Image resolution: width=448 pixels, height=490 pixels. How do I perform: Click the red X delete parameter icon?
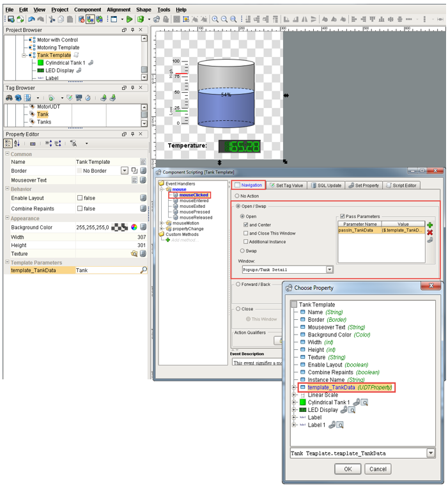[430, 232]
